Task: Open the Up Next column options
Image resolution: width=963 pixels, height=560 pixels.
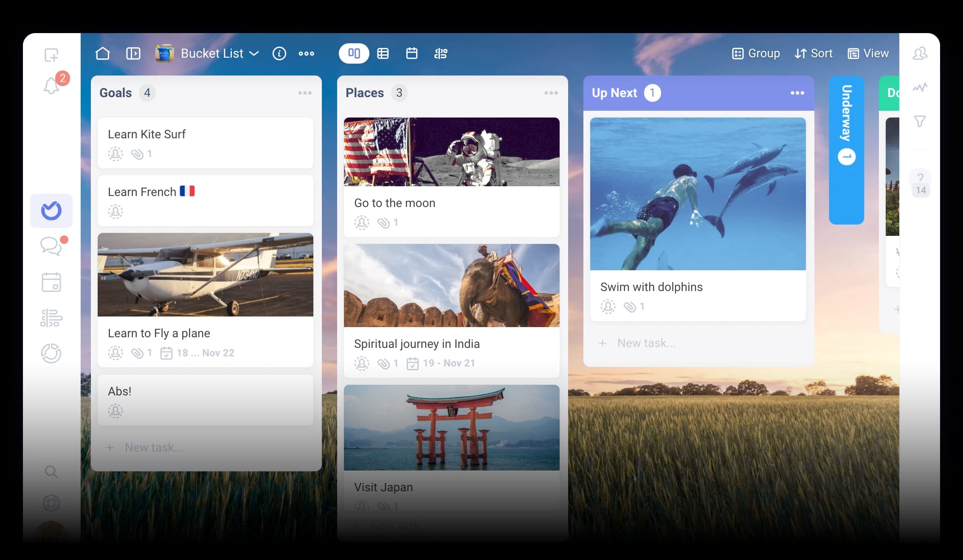Action: click(x=797, y=93)
